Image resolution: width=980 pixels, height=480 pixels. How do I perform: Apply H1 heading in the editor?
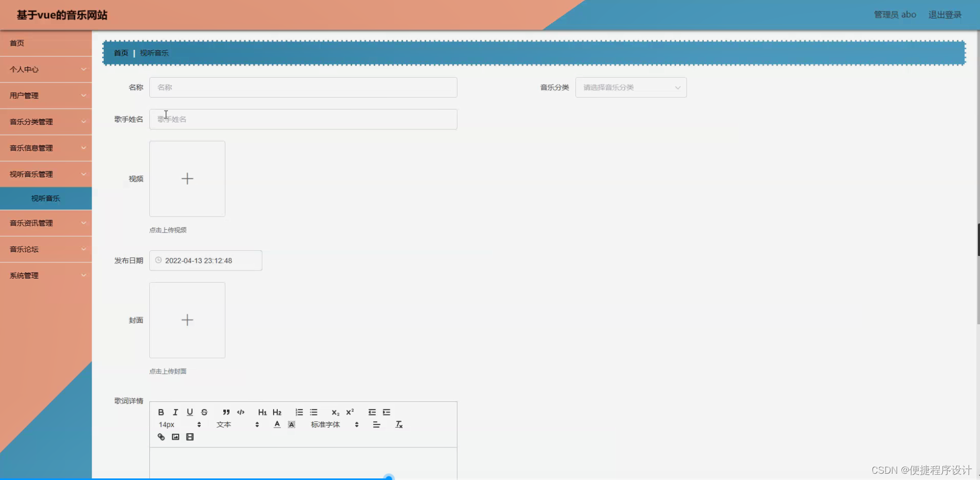point(262,412)
